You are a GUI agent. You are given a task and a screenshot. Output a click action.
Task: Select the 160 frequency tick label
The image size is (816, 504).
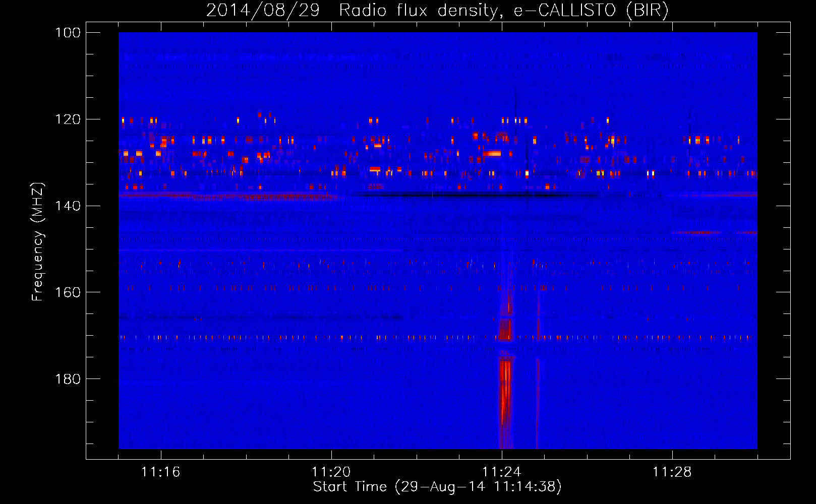[68, 292]
